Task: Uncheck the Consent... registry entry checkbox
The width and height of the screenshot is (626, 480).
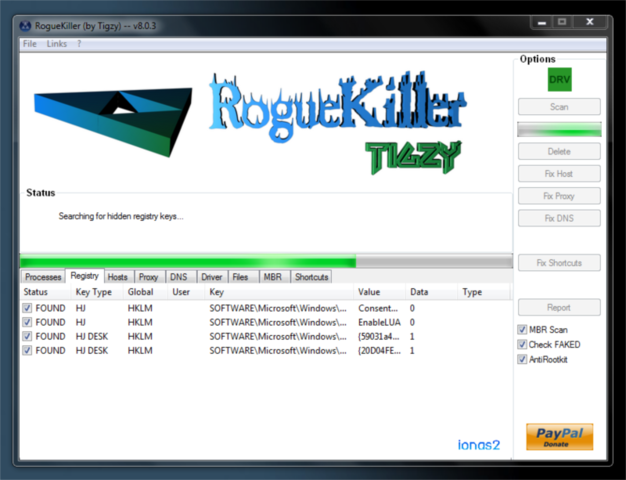Action: pos(27,308)
